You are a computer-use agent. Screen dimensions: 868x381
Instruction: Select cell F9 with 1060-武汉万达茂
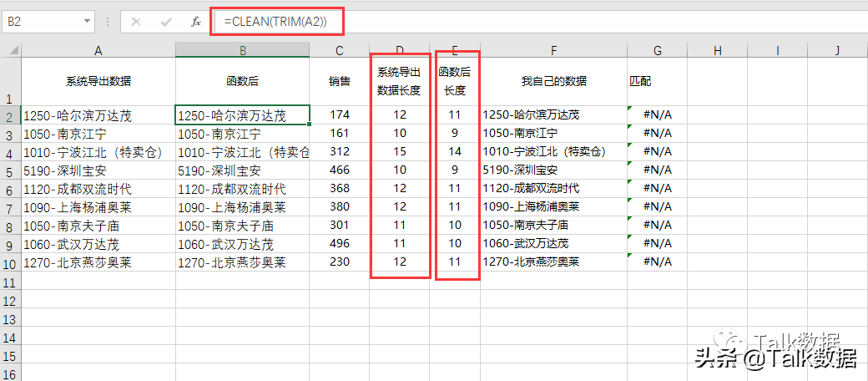click(x=553, y=244)
